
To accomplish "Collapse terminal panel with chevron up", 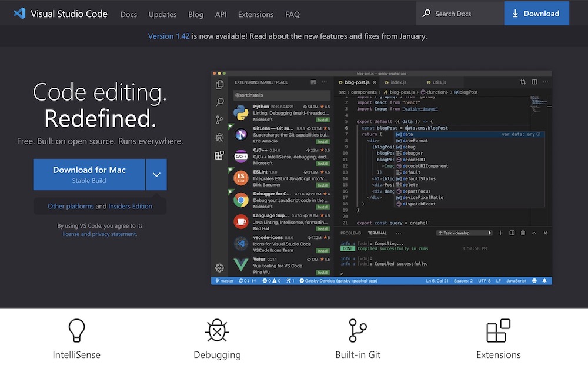I will coord(534,233).
